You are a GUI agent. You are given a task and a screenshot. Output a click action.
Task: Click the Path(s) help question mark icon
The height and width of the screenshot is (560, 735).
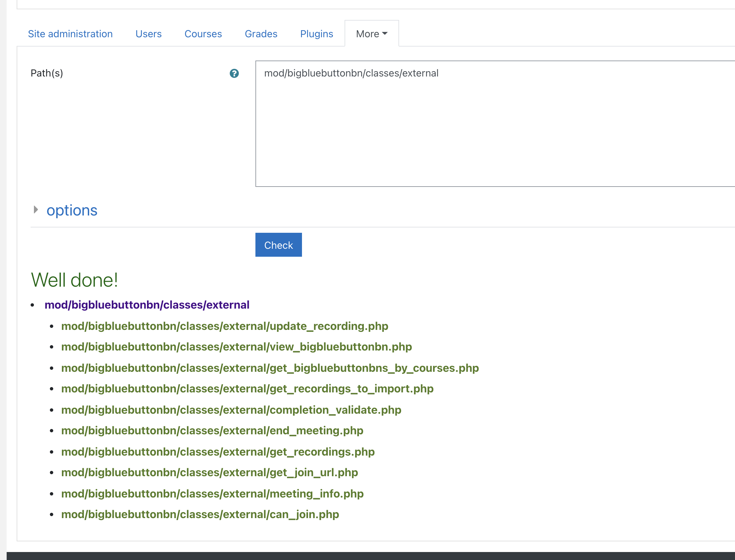234,73
